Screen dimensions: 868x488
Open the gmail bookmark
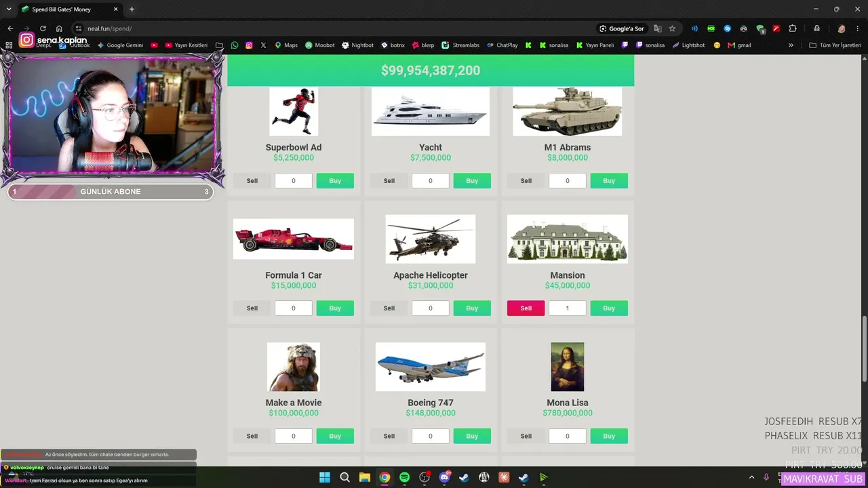[x=739, y=45]
